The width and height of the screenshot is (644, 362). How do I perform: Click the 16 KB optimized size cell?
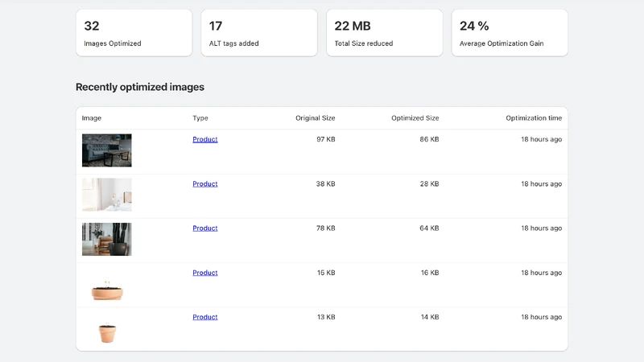(430, 273)
